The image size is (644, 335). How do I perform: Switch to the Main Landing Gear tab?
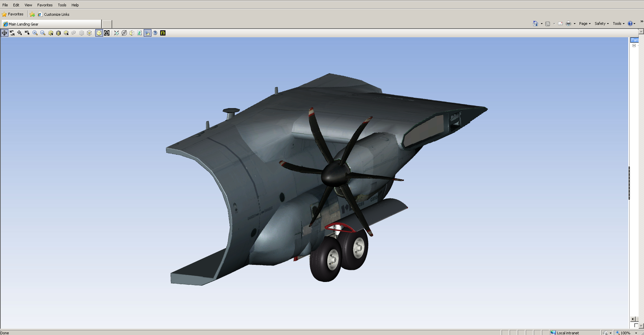pyautogui.click(x=24, y=24)
